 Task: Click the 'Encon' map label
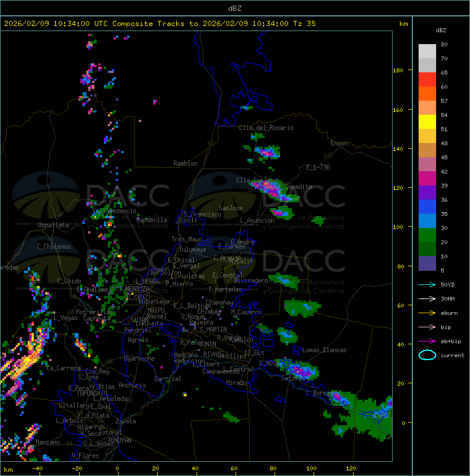point(339,143)
